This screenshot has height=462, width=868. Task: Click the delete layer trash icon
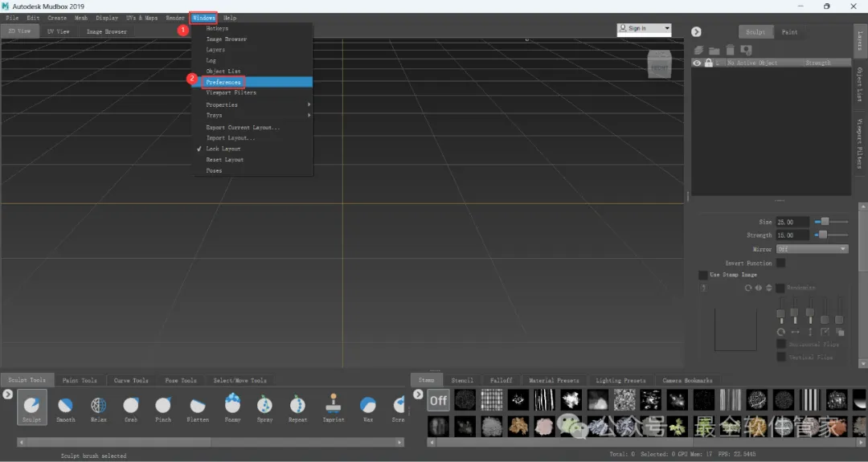[x=730, y=51]
